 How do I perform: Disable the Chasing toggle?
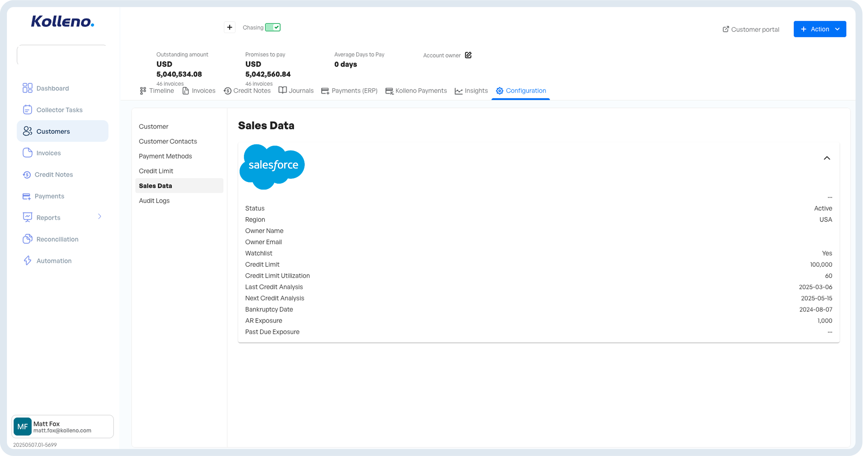[x=273, y=27]
